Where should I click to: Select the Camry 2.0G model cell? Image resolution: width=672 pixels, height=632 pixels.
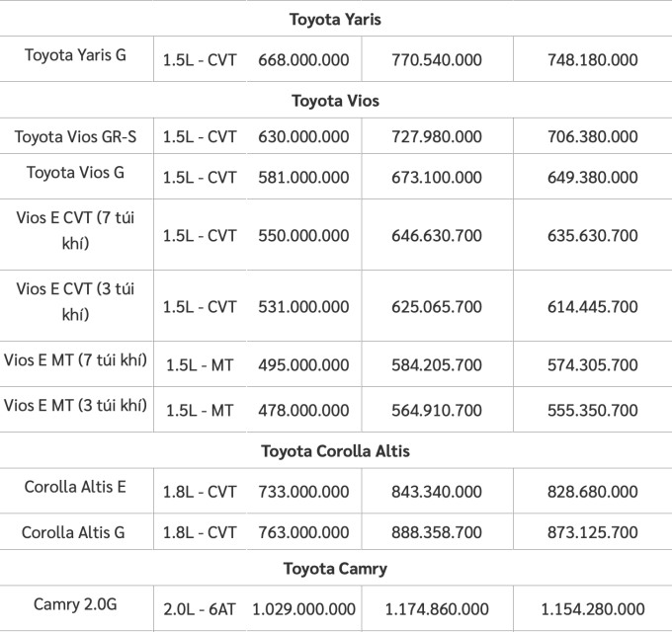[76, 603]
